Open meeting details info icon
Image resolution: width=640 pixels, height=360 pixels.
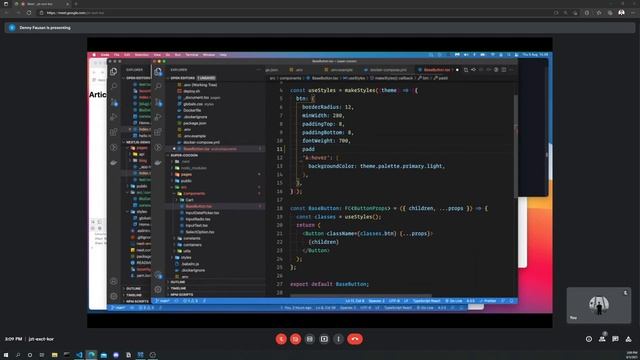pyautogui.click(x=589, y=339)
